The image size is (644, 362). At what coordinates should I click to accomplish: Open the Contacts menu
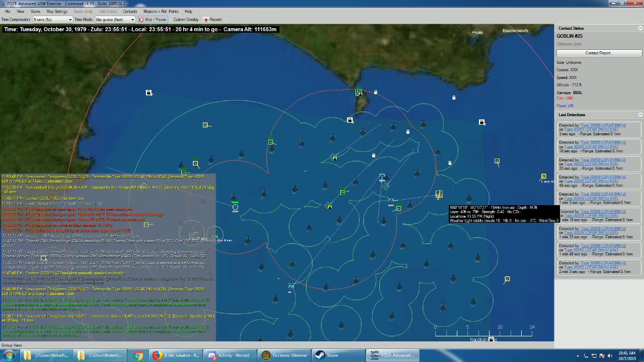click(130, 11)
